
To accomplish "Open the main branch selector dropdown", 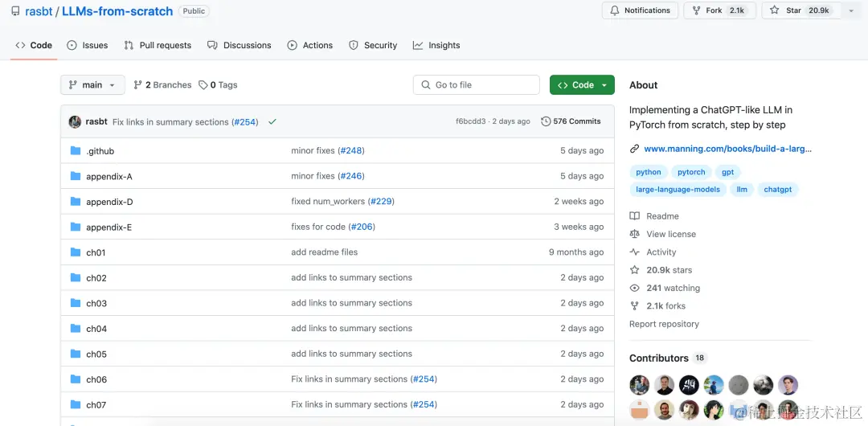I will click(x=92, y=84).
